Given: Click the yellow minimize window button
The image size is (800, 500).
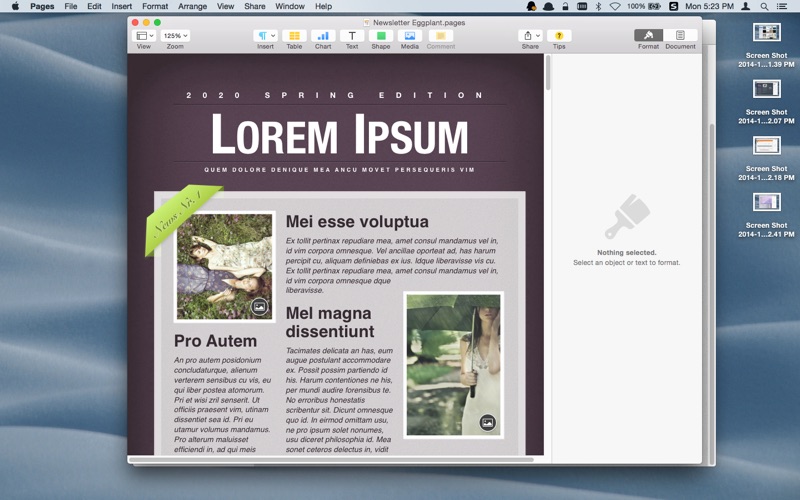Looking at the screenshot, I should click(x=146, y=22).
